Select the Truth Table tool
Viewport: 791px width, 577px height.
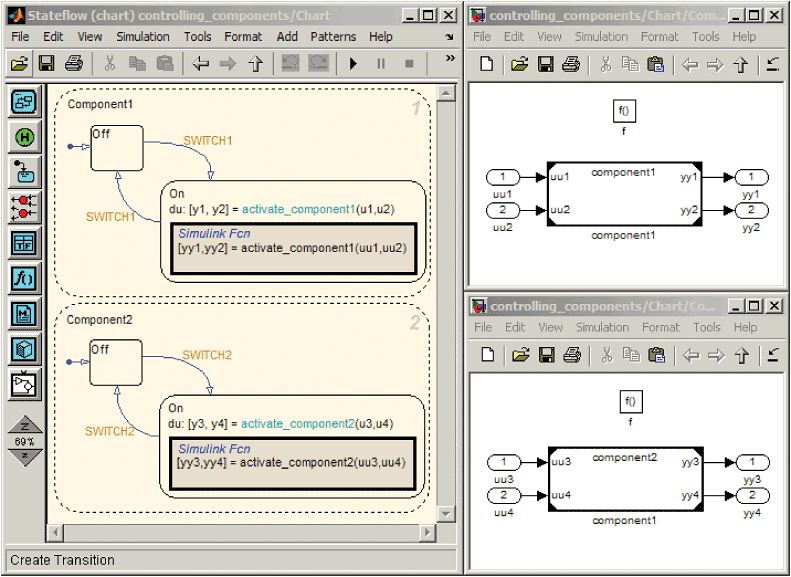tap(24, 243)
